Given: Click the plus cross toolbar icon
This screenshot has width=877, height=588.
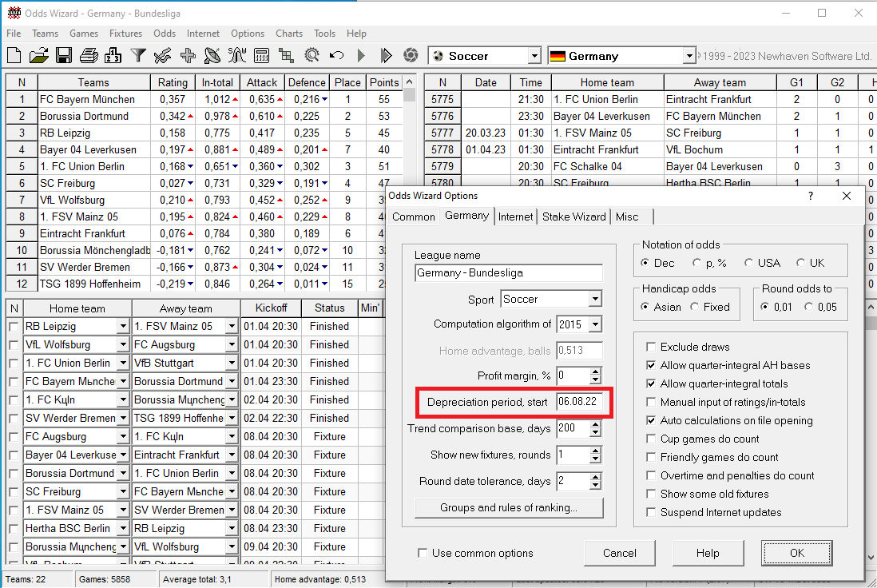Looking at the screenshot, I should pyautogui.click(x=188, y=55).
